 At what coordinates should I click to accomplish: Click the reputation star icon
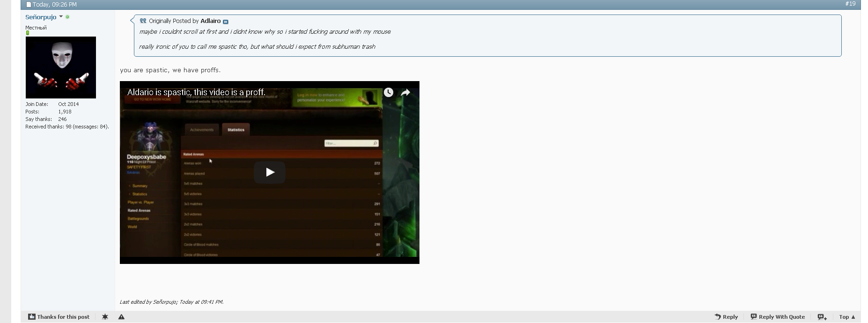(105, 317)
